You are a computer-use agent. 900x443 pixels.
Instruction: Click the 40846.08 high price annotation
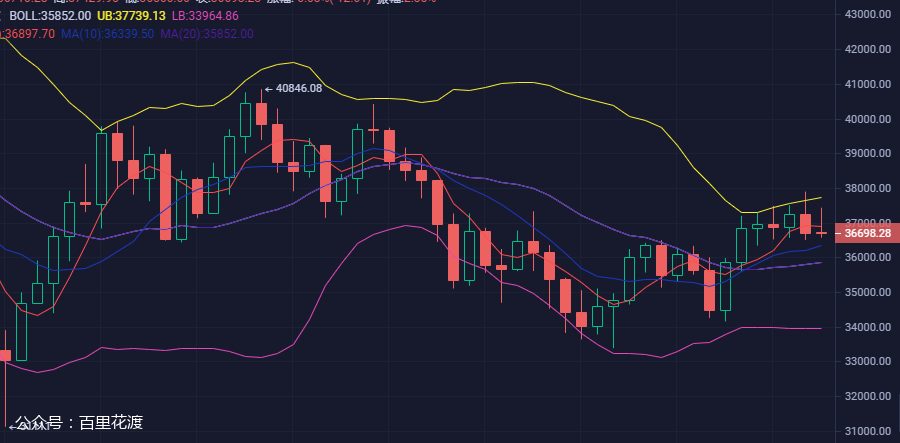298,89
